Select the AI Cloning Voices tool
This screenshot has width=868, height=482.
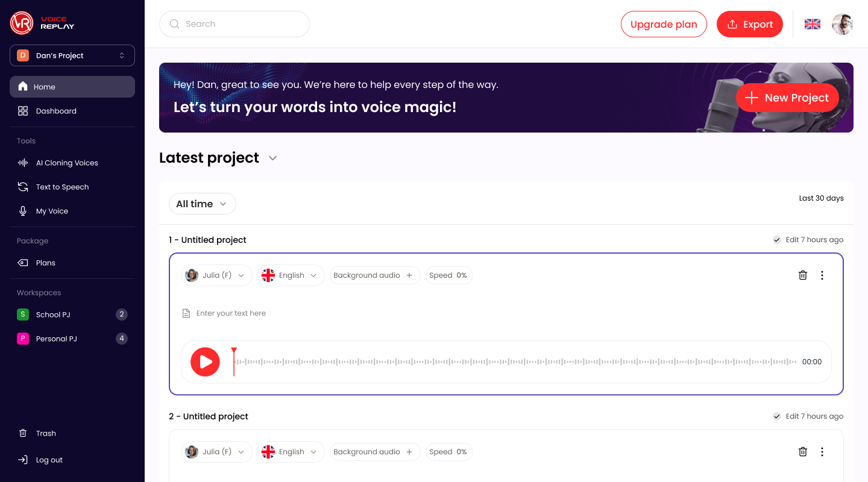pos(66,163)
